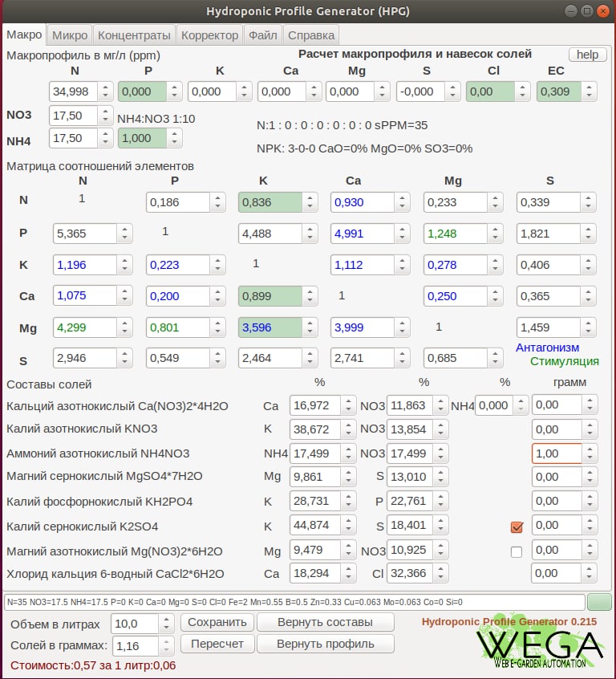
Task: Decrease the P macroprofile value stepper
Action: tap(174, 96)
